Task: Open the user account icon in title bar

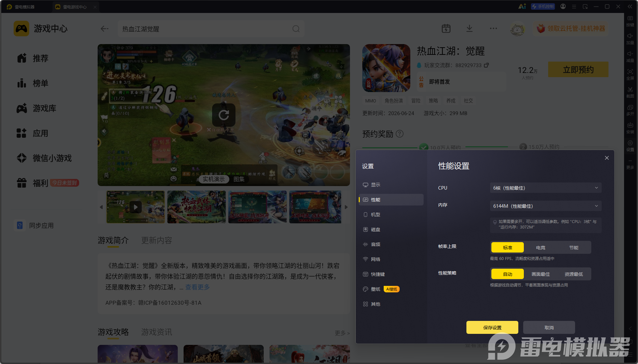Action: 563,6
